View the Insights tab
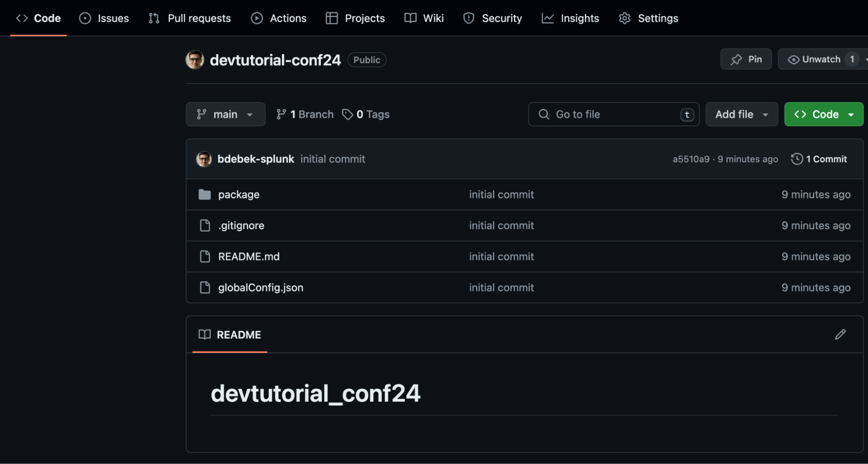This screenshot has width=868, height=464. [x=570, y=18]
